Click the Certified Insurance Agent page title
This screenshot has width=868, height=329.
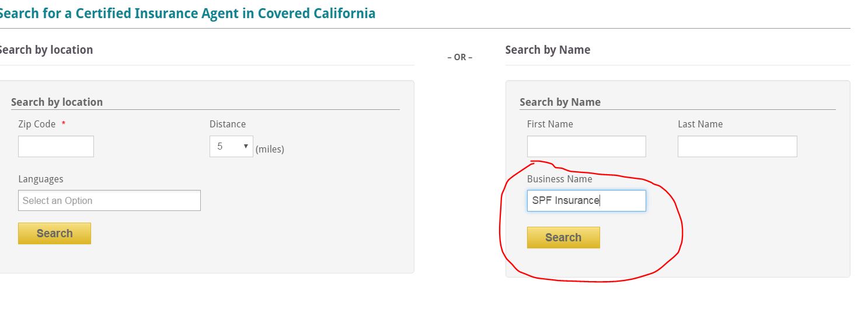pos(187,13)
